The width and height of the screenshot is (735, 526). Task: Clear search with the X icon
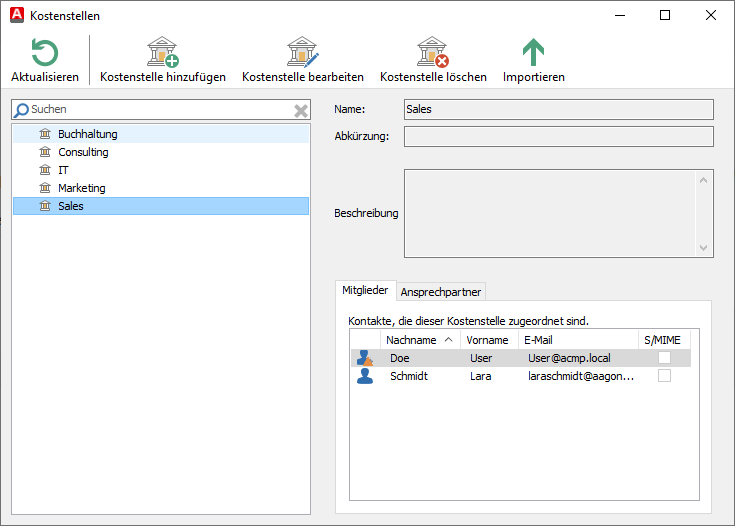pos(300,110)
